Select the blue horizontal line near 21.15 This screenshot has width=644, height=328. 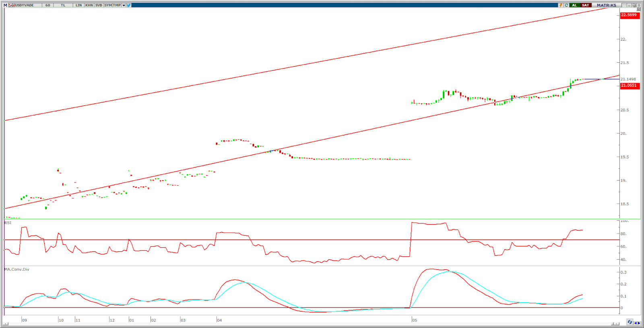tap(602, 79)
